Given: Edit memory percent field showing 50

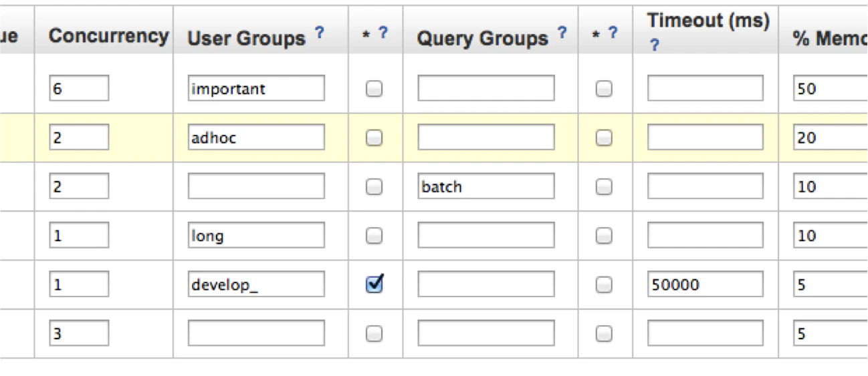Looking at the screenshot, I should (831, 88).
